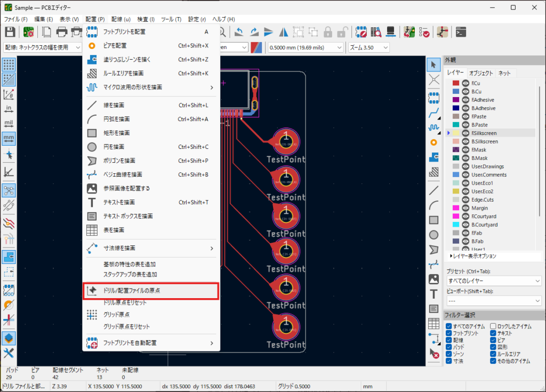
Task: Hide the F.Cu layer eye icon
Action: pos(465,83)
